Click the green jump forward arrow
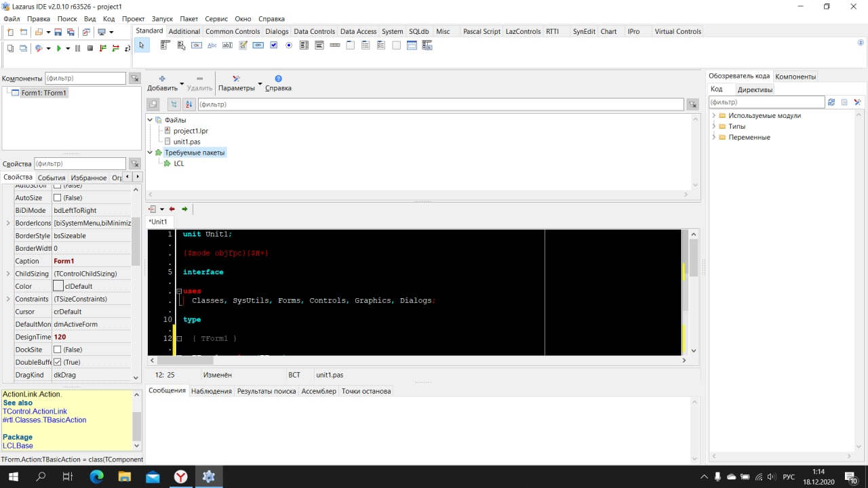The image size is (868, 488). (184, 209)
